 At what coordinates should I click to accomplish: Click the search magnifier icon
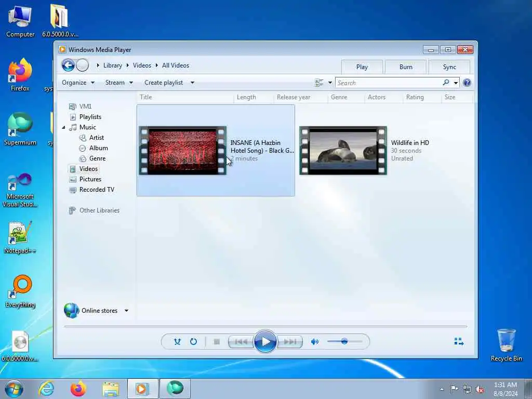(x=446, y=83)
